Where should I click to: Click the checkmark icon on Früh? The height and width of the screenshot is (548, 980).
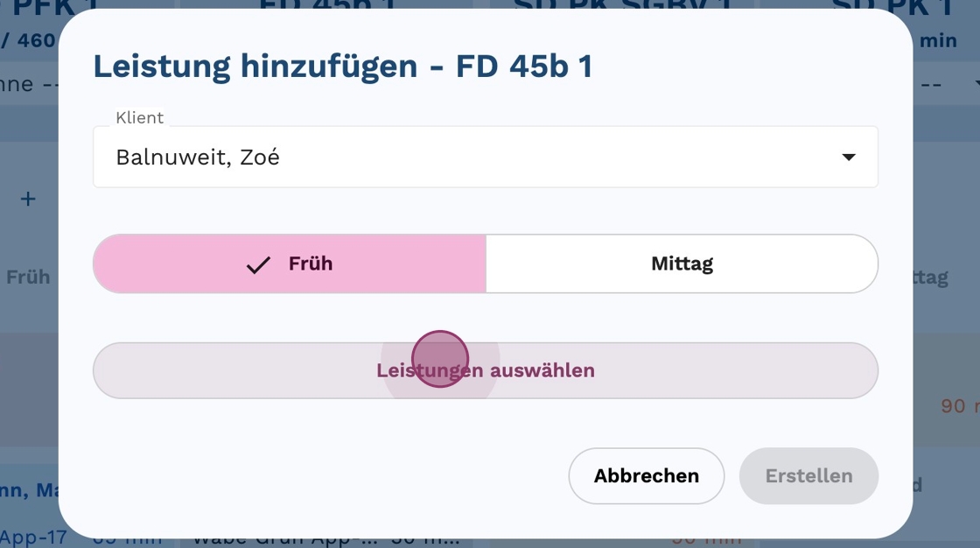pos(258,264)
